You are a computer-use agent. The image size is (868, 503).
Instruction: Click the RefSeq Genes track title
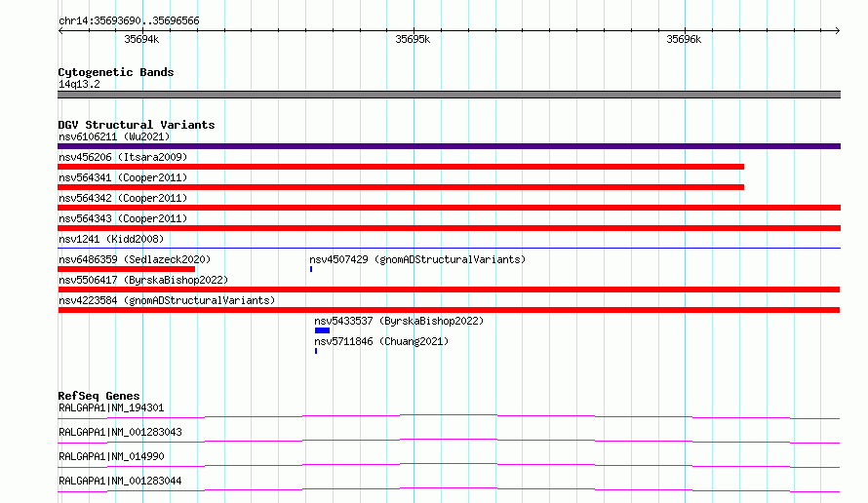click(x=99, y=396)
